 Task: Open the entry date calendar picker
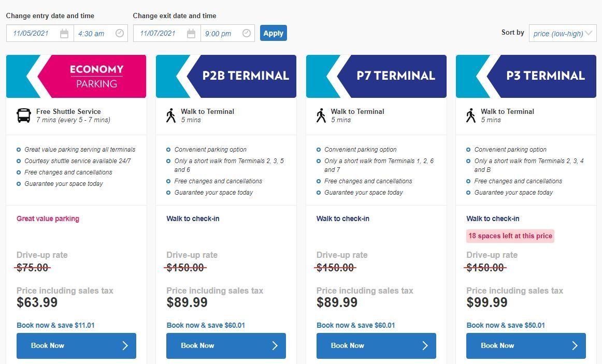tap(65, 33)
